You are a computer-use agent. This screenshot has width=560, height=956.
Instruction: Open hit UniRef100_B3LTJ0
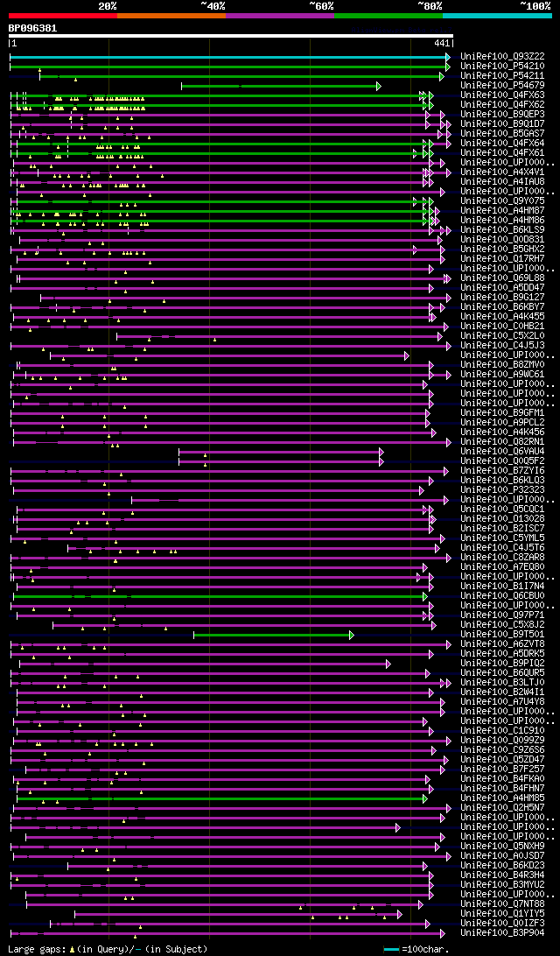tap(503, 682)
